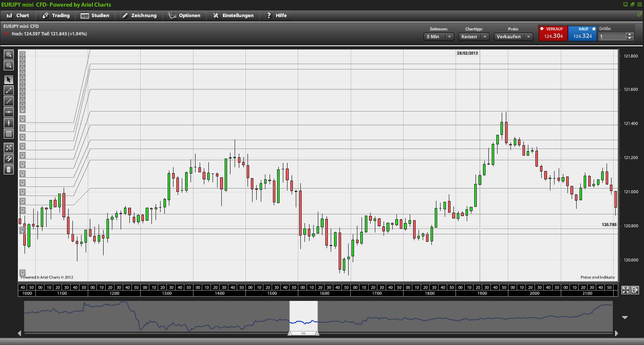Click the 19:00 time axis label

tap(482, 293)
